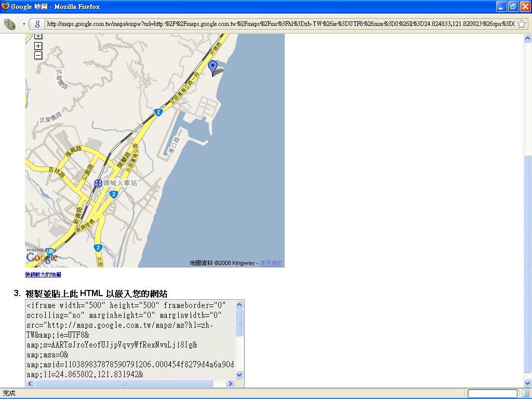Click the status bar icon at right
The height and width of the screenshot is (399, 532).
(526, 394)
